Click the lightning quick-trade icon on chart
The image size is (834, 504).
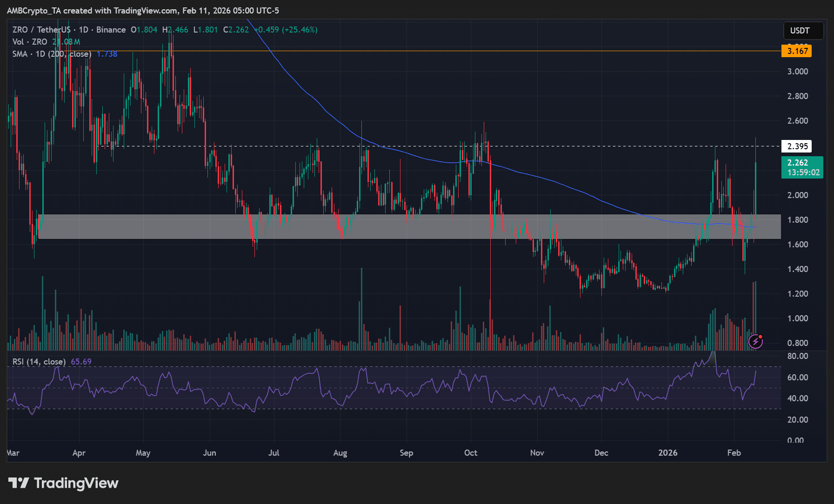(x=756, y=342)
